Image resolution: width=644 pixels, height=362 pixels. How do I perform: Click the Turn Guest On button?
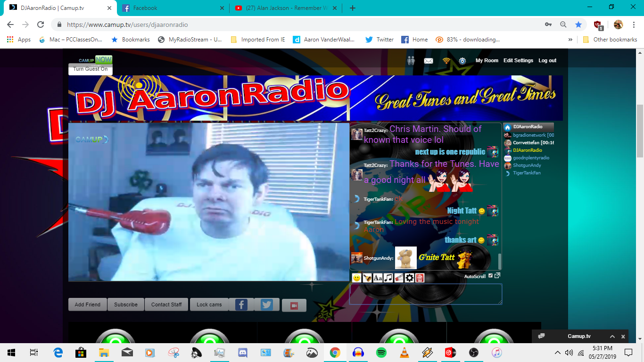[91, 69]
